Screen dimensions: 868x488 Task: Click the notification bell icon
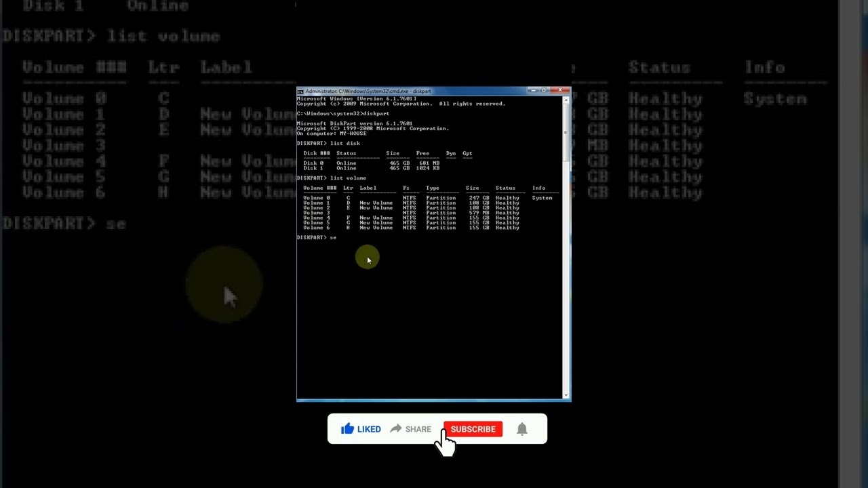(x=522, y=429)
